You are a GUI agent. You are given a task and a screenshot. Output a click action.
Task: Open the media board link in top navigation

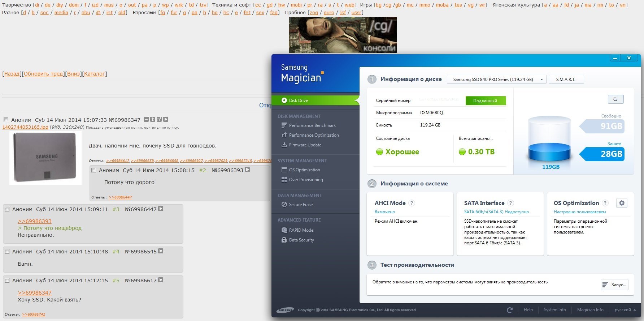point(61,12)
